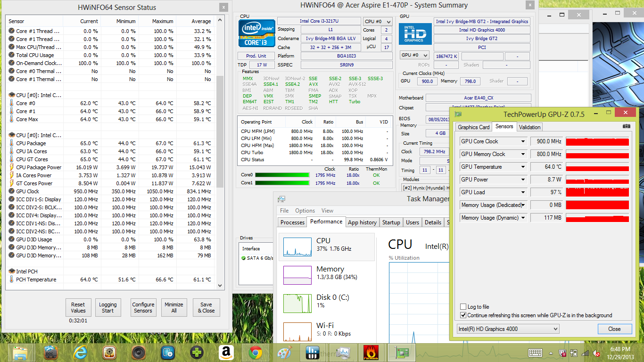The image size is (644, 362).
Task: Select the CPU Package Power sensor row
Action: (111, 167)
